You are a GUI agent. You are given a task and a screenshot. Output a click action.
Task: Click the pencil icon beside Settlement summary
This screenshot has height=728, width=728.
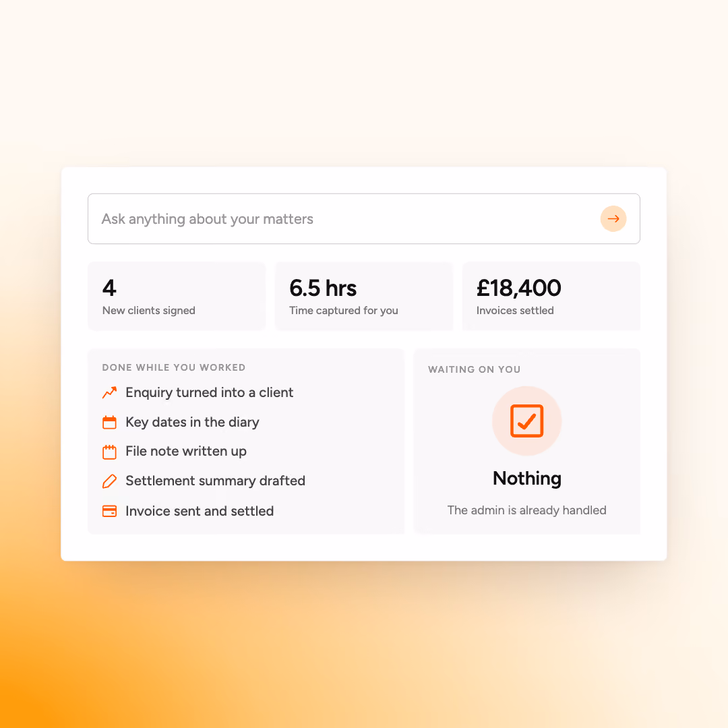110,481
